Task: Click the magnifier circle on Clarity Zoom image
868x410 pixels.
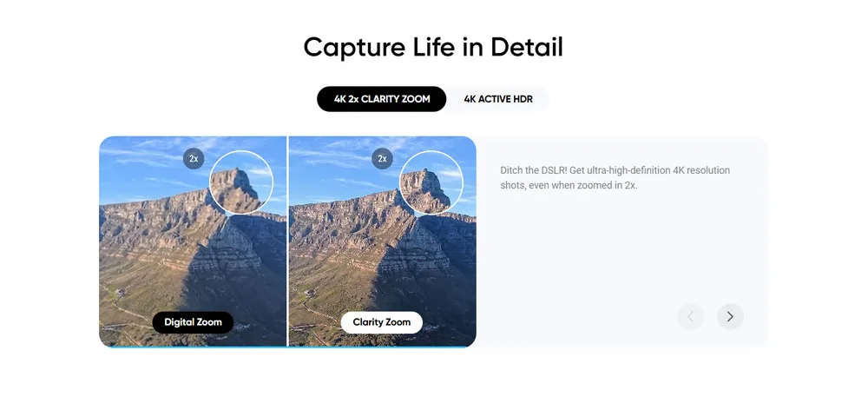Action: point(431,182)
